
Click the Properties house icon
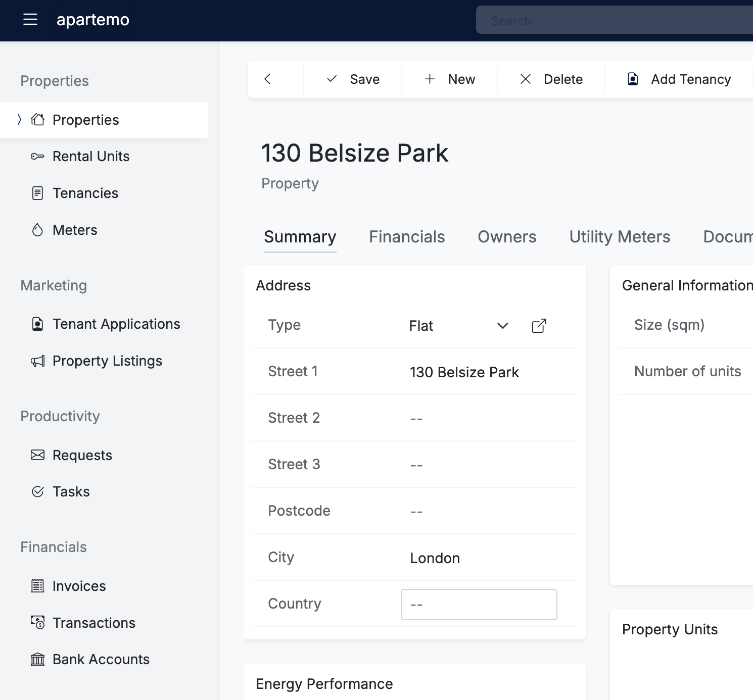(38, 120)
